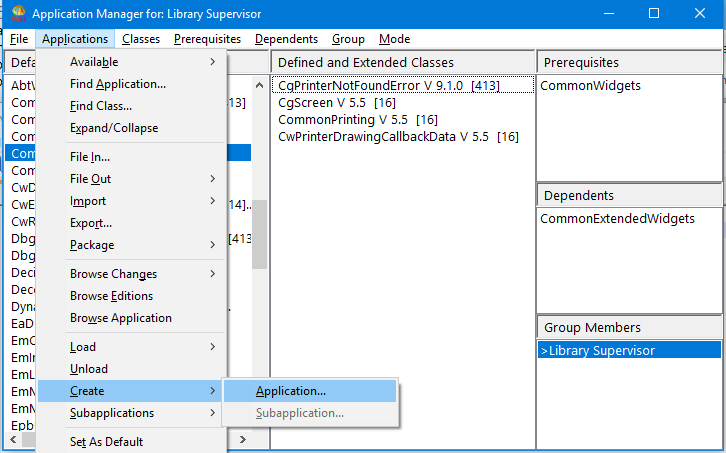This screenshot has height=453, width=726.
Task: Open the Mode menu
Action: 394,39
